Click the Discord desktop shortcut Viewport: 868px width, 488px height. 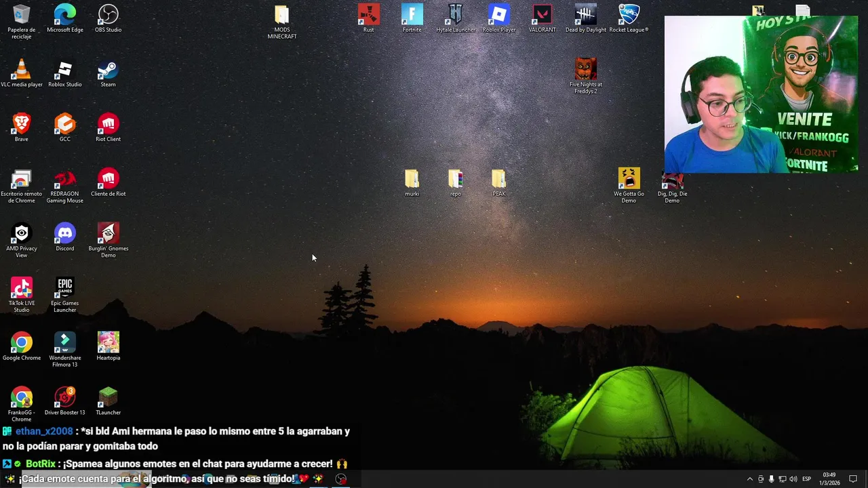tap(65, 237)
